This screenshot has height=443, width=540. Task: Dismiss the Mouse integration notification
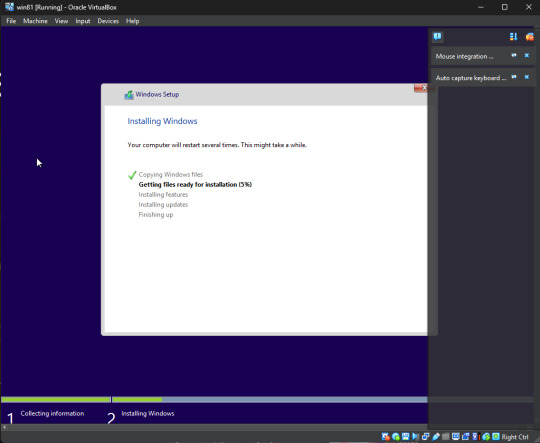(527, 55)
